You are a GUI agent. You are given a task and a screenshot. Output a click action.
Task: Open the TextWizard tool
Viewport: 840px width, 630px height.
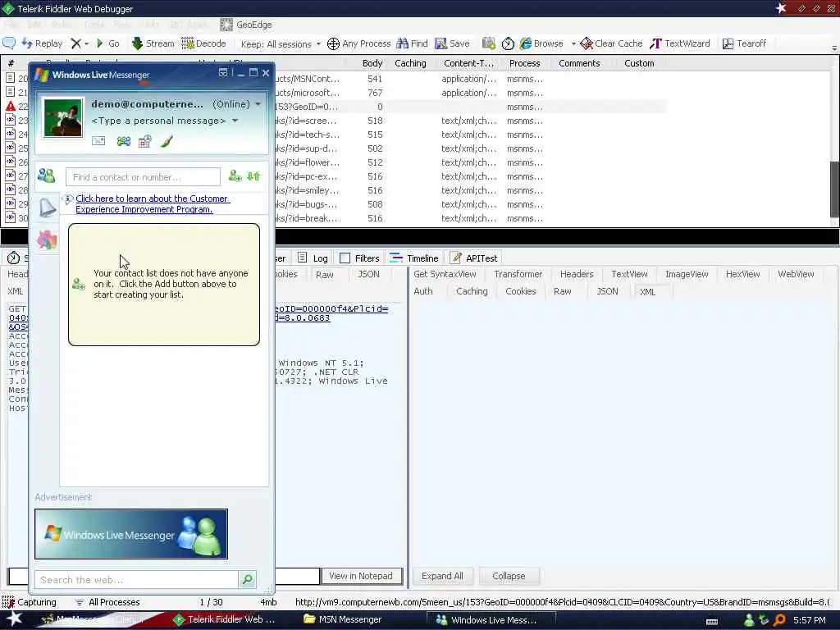[680, 43]
